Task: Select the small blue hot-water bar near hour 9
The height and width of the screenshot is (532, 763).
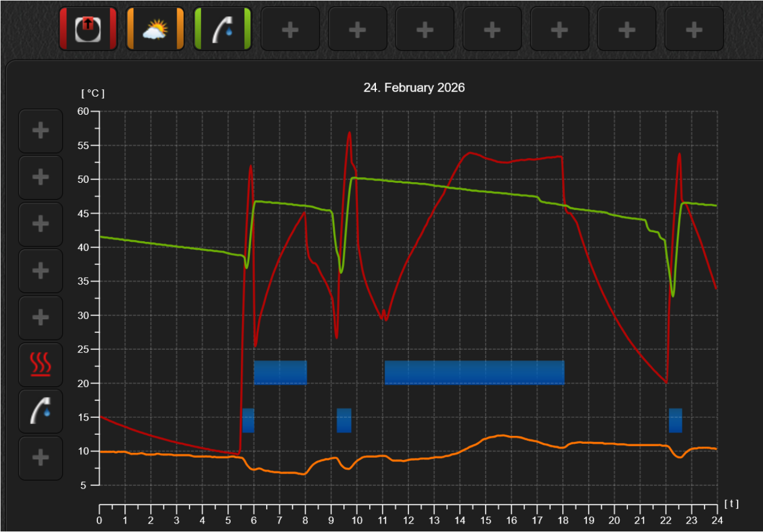Action: click(344, 421)
